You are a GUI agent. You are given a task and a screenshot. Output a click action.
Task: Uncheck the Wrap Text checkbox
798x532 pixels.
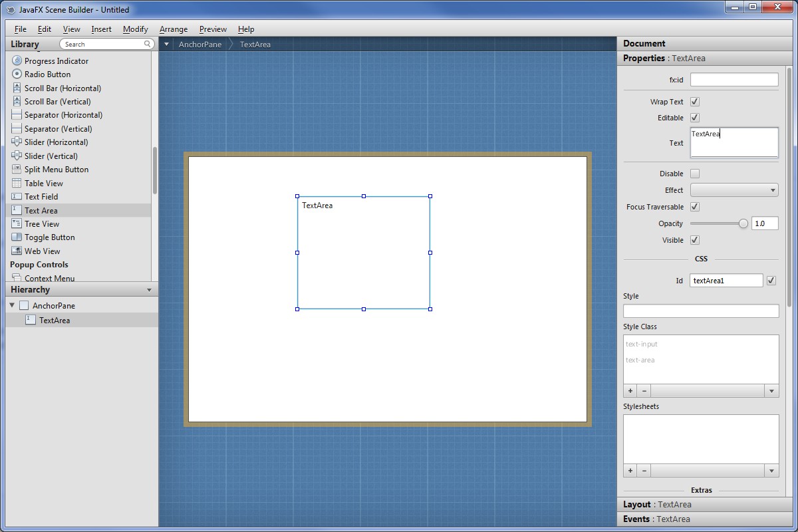tap(695, 102)
